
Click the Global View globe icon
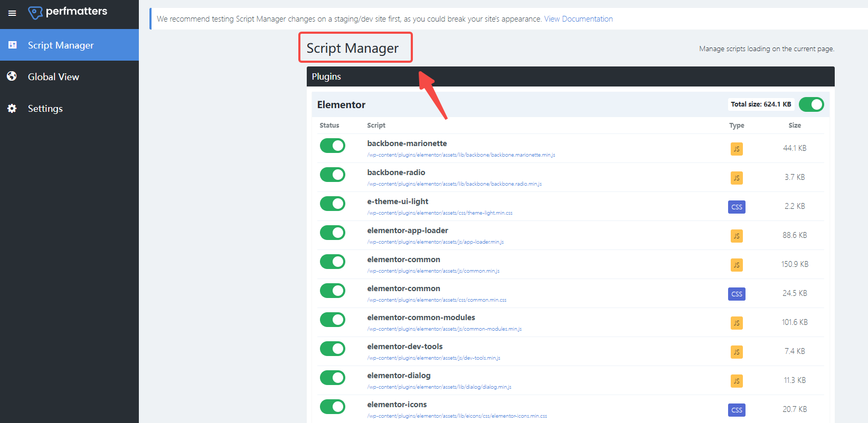(12, 76)
